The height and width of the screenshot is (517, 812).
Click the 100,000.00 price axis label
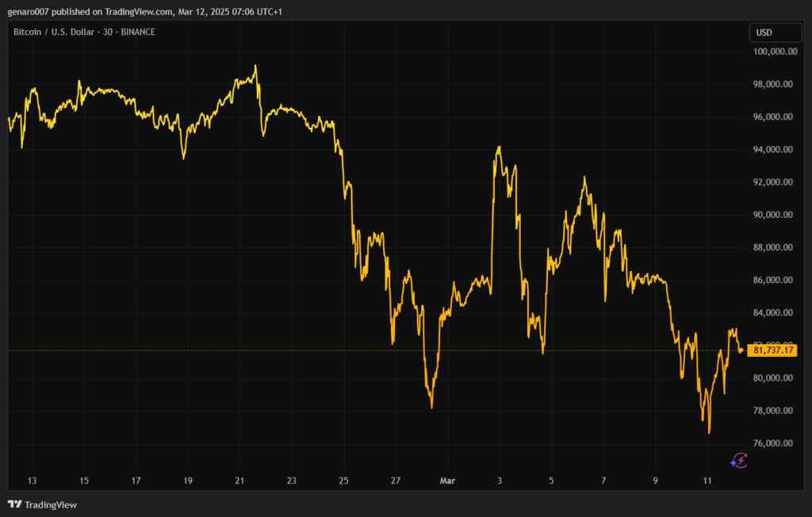(x=774, y=52)
